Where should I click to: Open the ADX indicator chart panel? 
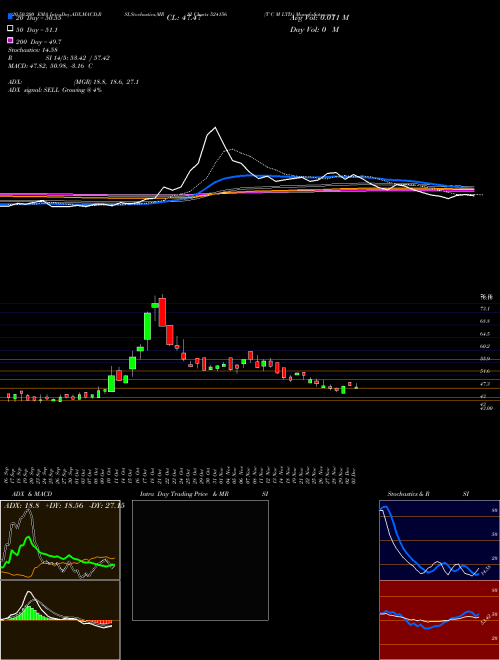[x=60, y=540]
